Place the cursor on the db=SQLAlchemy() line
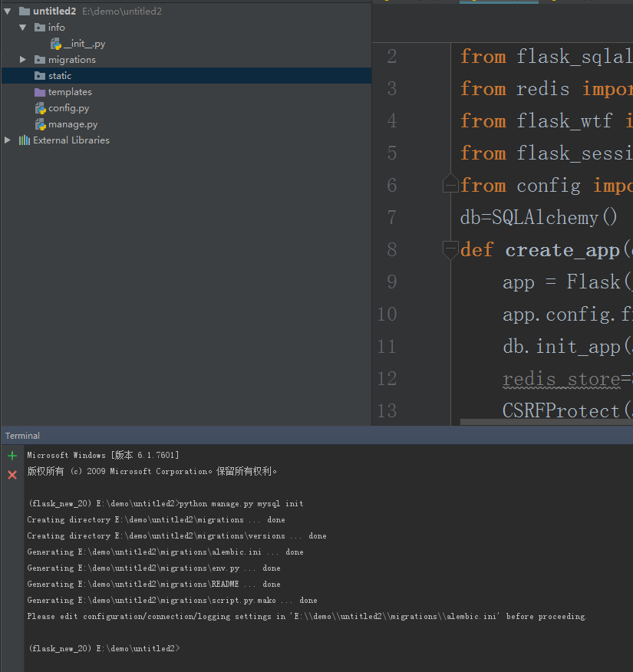Image resolution: width=633 pixels, height=672 pixels. pos(539,218)
